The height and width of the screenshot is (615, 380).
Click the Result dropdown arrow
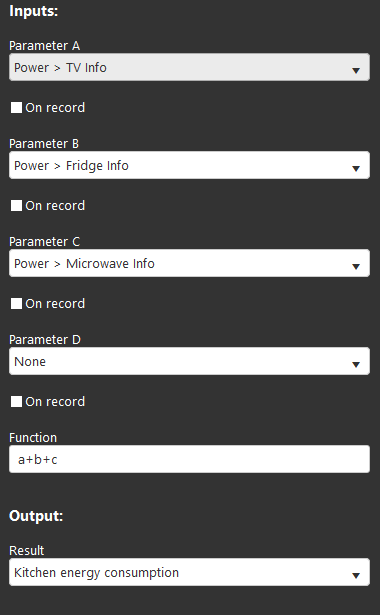[x=356, y=576]
